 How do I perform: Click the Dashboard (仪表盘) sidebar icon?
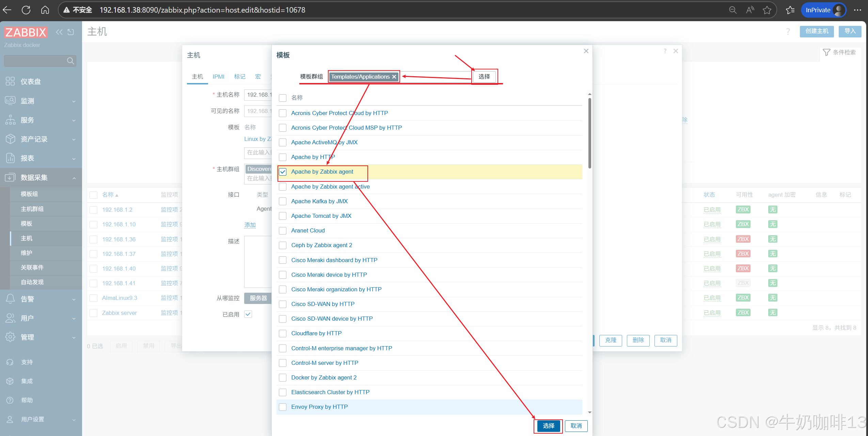[x=10, y=81]
